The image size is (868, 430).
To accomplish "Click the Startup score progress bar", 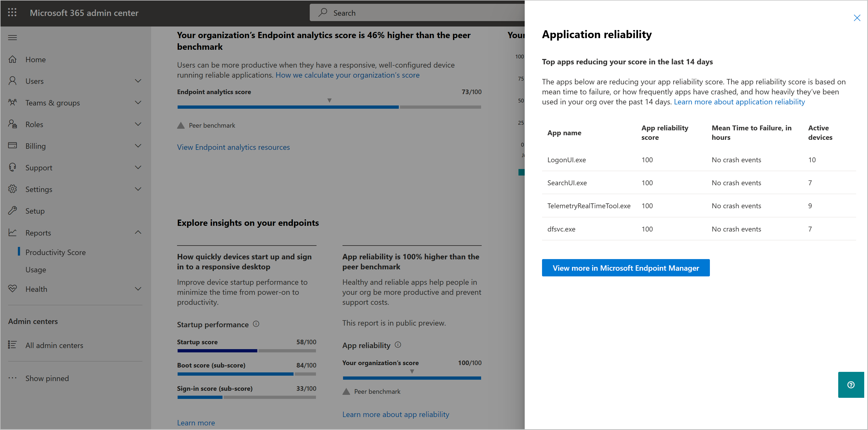I will click(x=247, y=350).
